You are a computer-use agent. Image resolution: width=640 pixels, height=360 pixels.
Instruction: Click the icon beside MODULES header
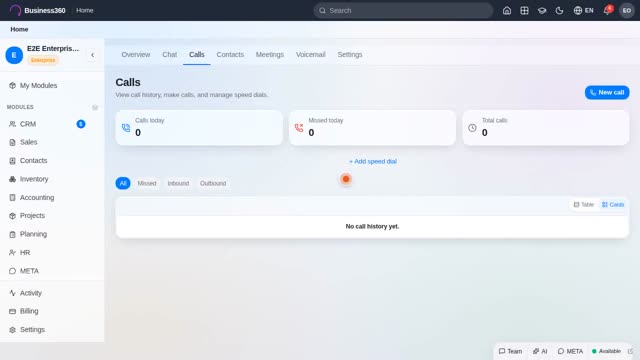click(95, 107)
